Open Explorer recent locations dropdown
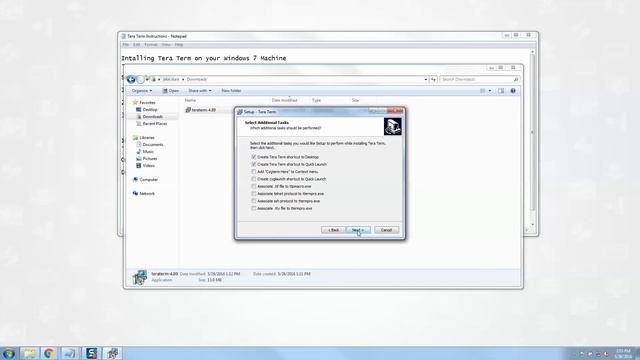This screenshot has height=360, width=640. click(x=147, y=79)
